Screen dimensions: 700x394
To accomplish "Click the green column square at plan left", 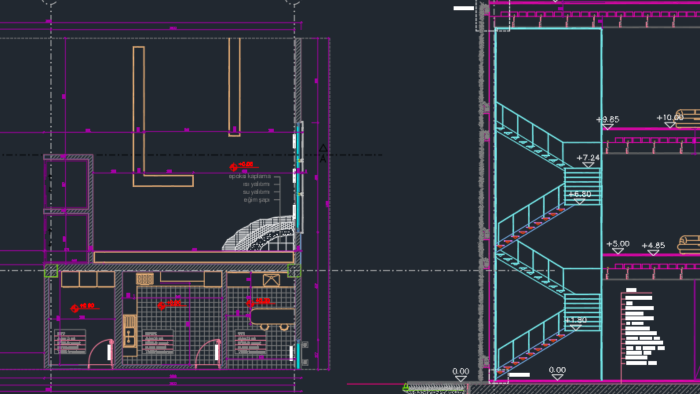I will (51, 270).
